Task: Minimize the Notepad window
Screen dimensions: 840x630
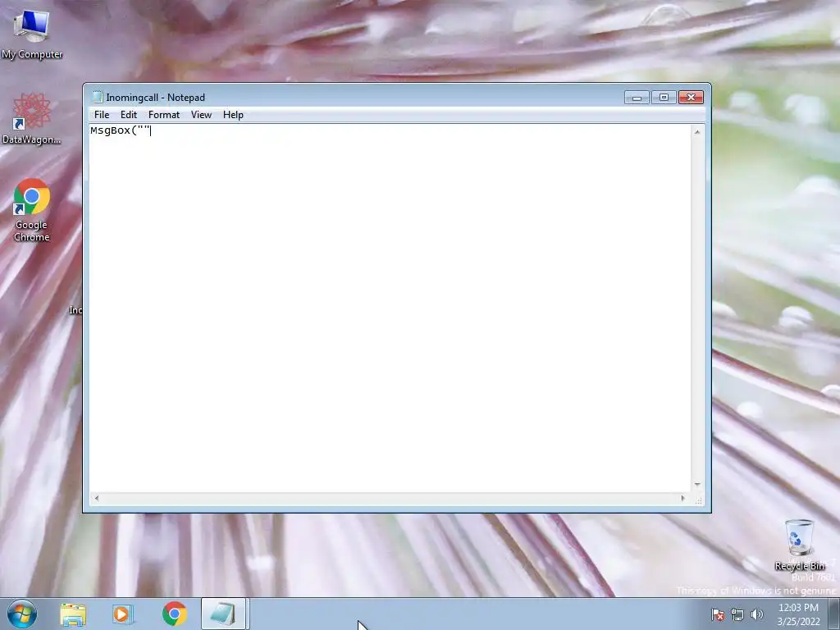Action: [637, 97]
